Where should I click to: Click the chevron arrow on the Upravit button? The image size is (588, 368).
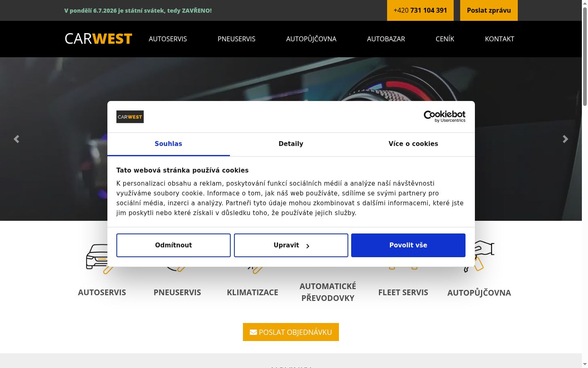point(308,246)
